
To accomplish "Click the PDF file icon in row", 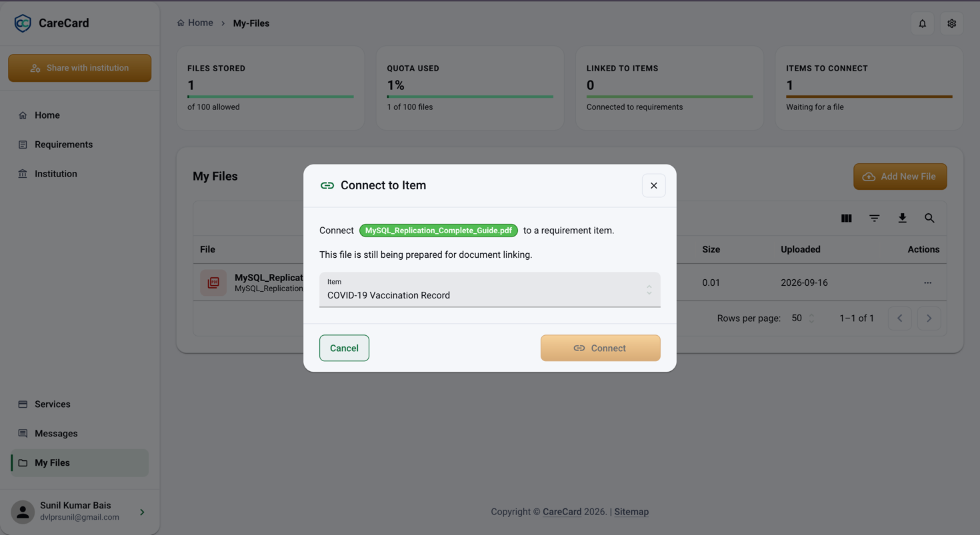I will coord(213,283).
